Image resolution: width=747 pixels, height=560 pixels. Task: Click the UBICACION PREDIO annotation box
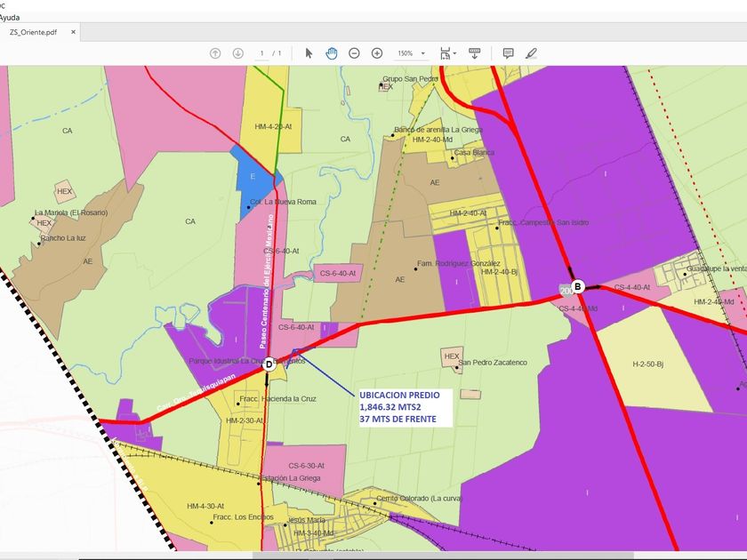[x=405, y=407]
